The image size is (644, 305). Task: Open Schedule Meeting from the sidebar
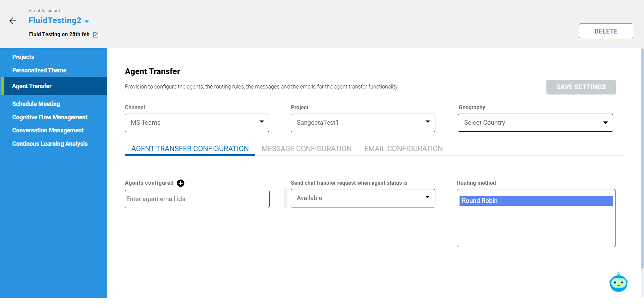(x=36, y=104)
